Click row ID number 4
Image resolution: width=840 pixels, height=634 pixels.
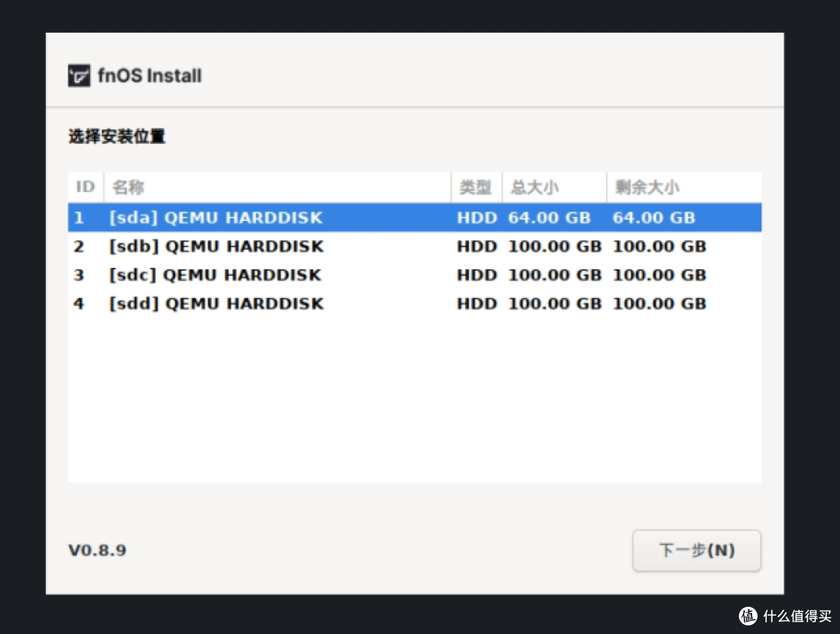point(79,304)
